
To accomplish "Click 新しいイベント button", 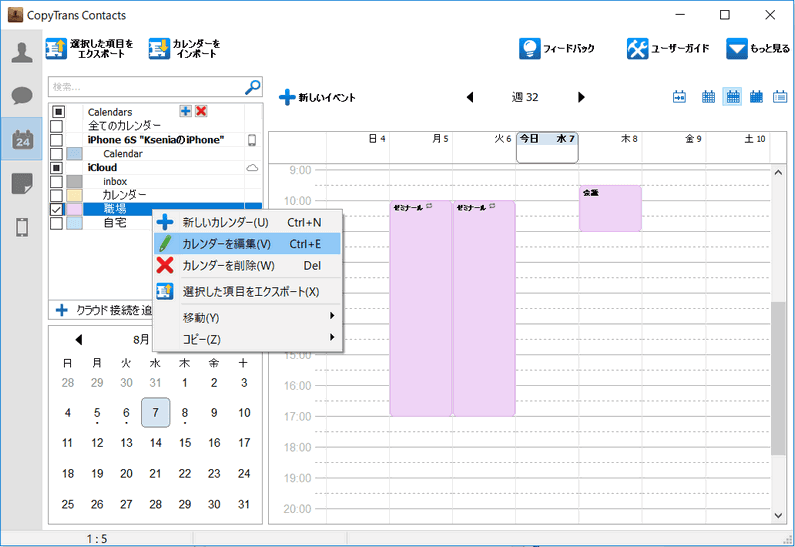I will 317,97.
